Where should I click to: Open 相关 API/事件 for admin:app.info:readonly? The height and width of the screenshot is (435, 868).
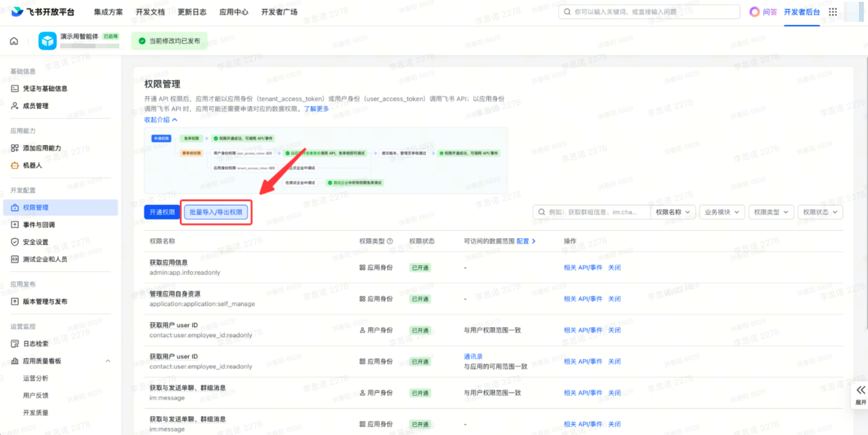[583, 268]
